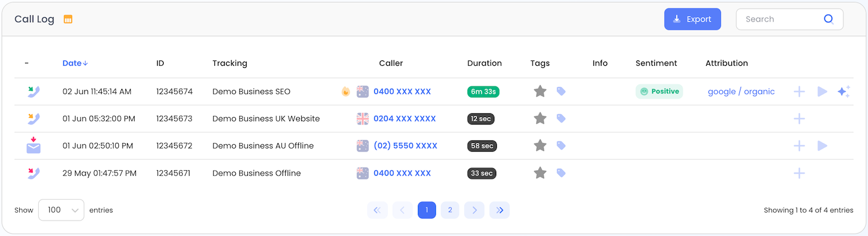Click the 6m 33s duration badge
This screenshot has width=868, height=236.
click(483, 91)
